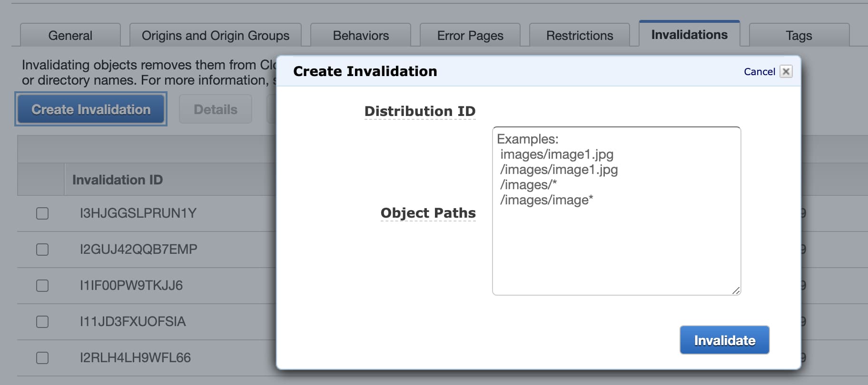Open the Origins and Origin Groups tab

[215, 36]
